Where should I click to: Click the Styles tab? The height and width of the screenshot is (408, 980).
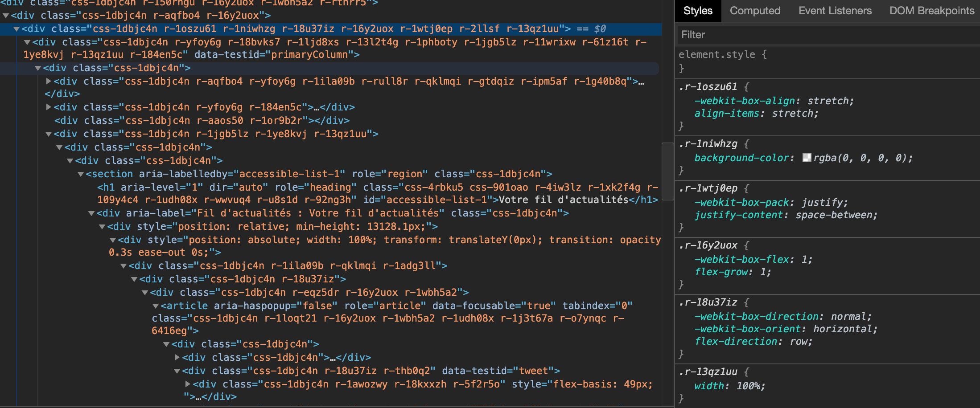coord(698,11)
